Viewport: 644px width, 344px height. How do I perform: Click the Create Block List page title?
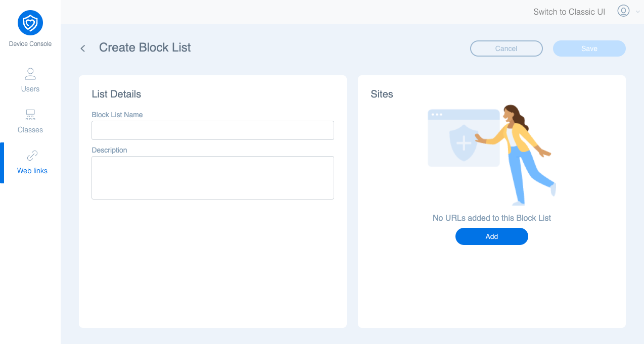click(x=145, y=47)
